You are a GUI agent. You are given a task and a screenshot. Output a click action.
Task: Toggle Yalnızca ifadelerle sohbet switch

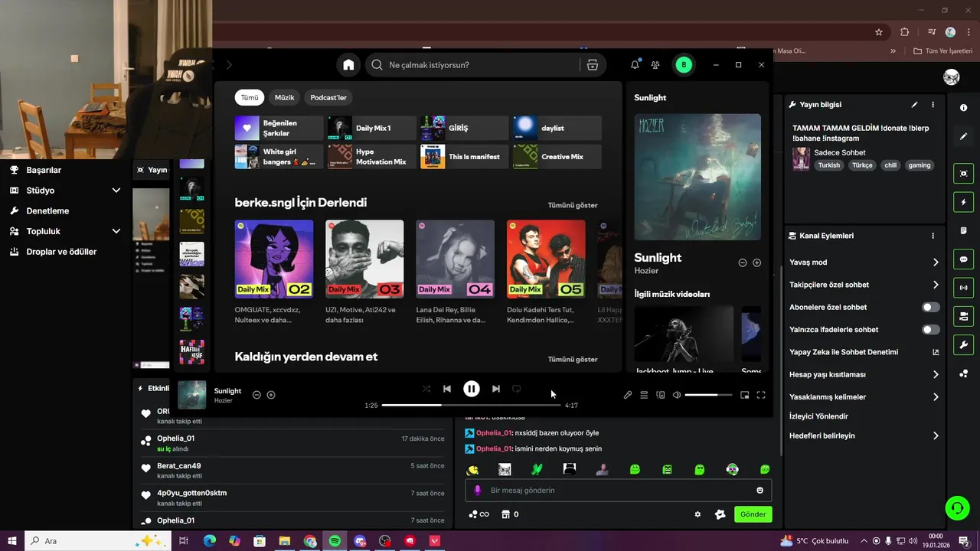click(x=931, y=330)
